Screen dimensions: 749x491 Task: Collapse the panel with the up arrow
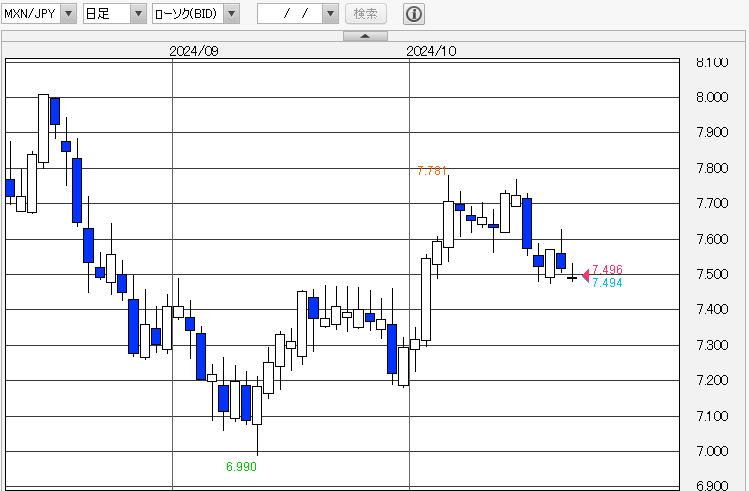[x=365, y=36]
